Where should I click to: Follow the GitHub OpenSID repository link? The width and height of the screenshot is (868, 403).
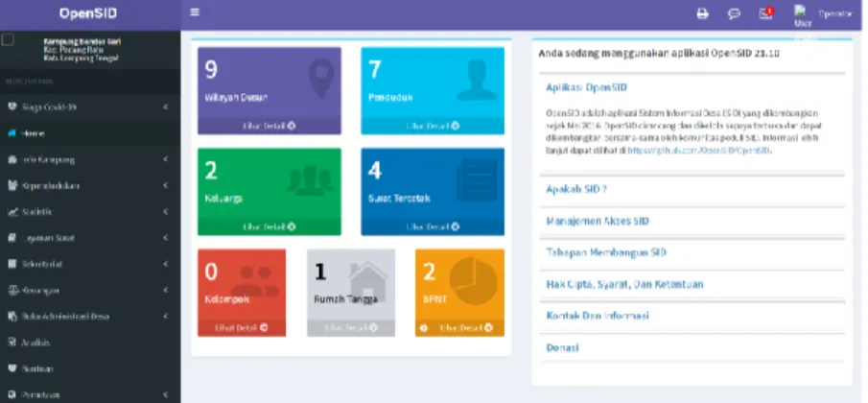pyautogui.click(x=698, y=151)
